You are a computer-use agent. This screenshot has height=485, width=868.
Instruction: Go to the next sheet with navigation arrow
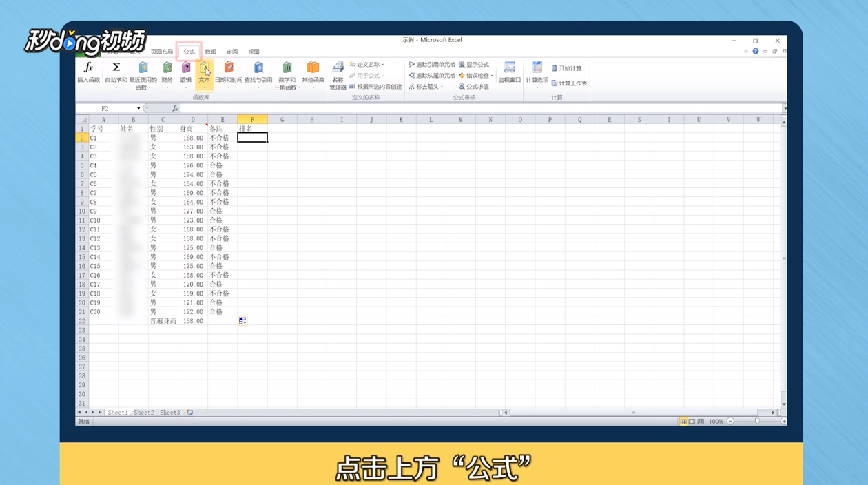tap(93, 413)
